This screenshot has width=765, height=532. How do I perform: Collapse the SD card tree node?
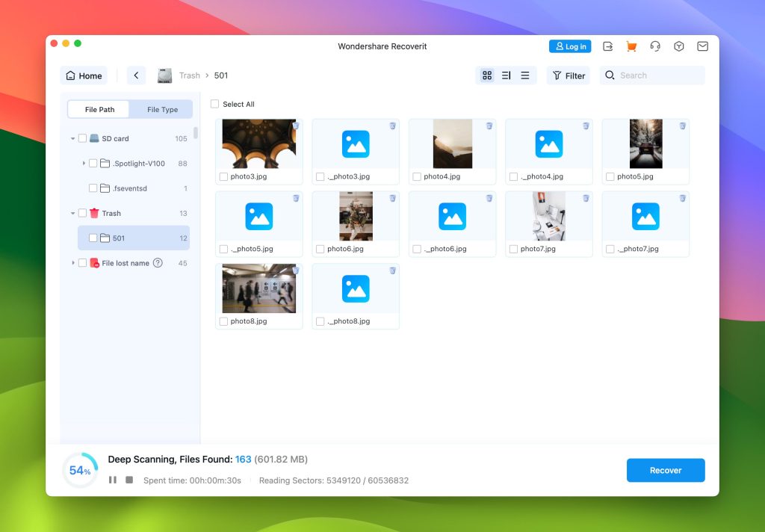click(72, 138)
